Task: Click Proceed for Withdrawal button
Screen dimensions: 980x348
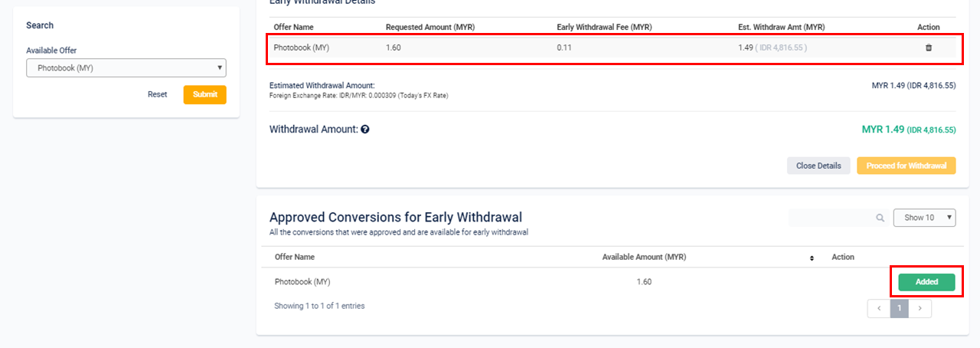Action: [906, 166]
